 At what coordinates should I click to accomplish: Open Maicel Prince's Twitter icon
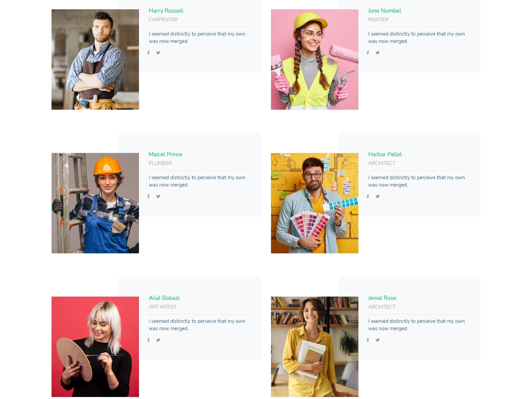(158, 197)
